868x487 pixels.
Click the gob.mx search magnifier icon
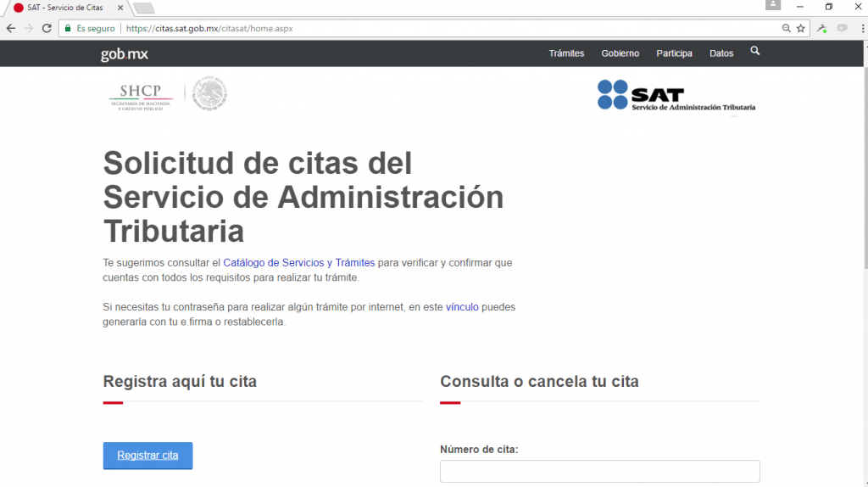755,51
